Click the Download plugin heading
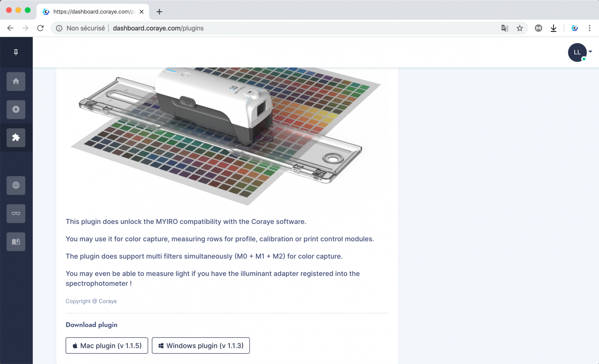This screenshot has width=599, height=364. click(x=91, y=325)
